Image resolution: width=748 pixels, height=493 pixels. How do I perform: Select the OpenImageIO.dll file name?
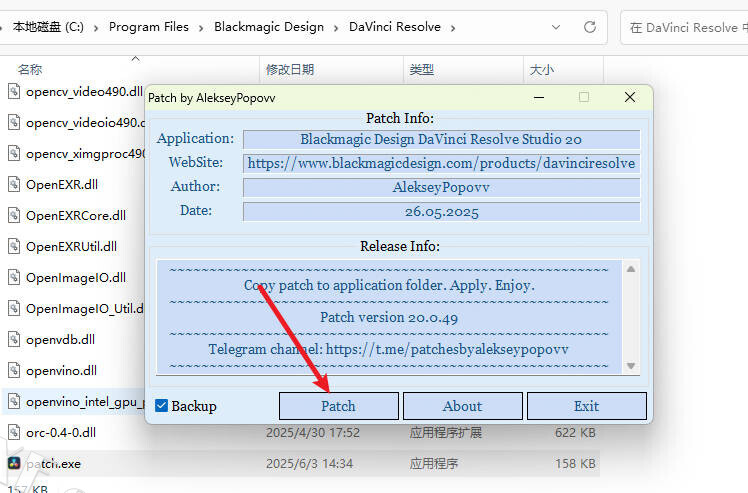point(76,278)
